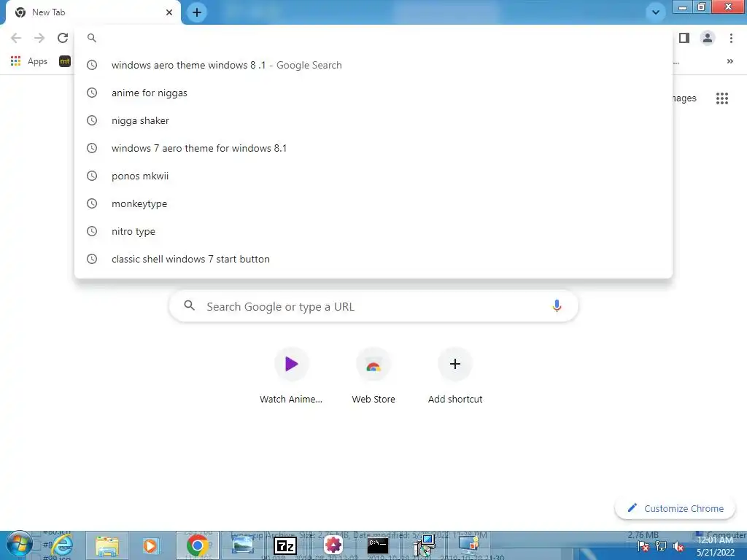Image resolution: width=747 pixels, height=560 pixels.
Task: Minimize the Chrome window
Action: tap(683, 7)
